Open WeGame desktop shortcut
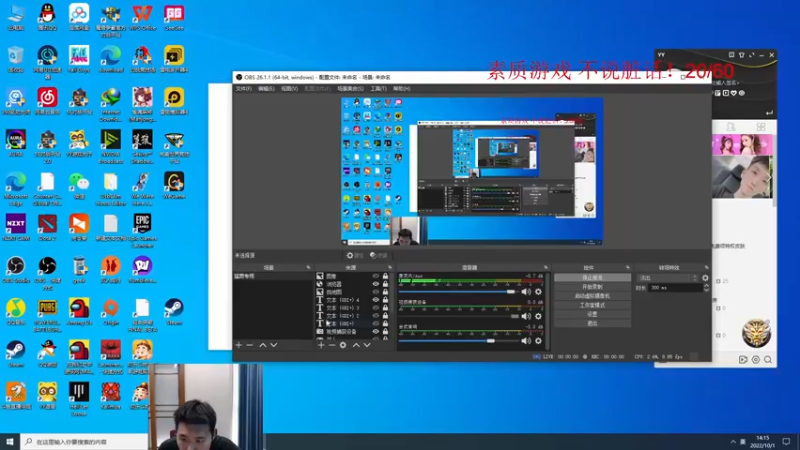This screenshot has height=450, width=800. click(174, 186)
